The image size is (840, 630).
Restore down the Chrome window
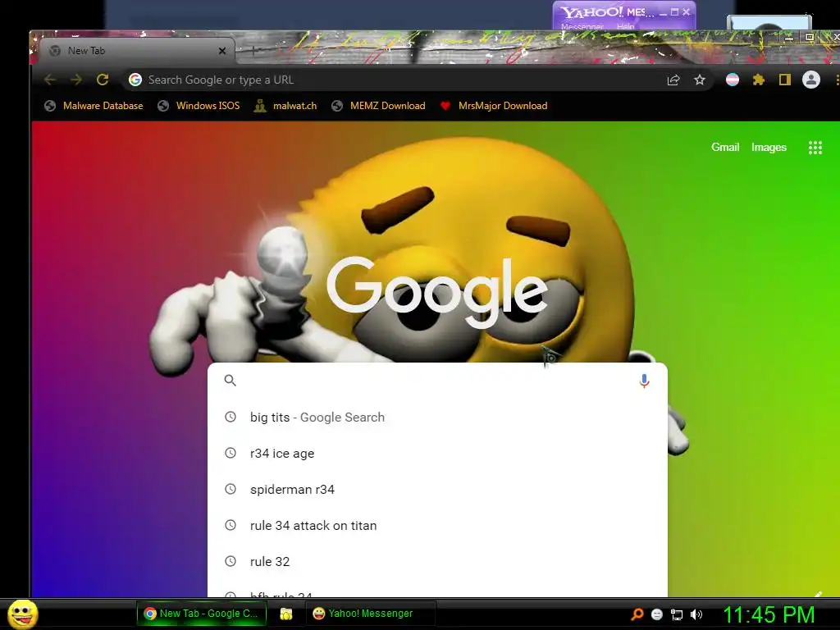pos(810,37)
